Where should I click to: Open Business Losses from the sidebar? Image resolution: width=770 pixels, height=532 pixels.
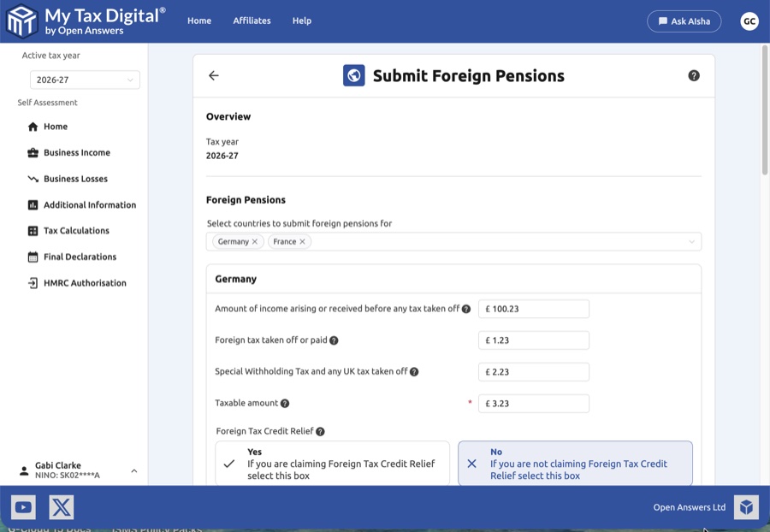coord(32,179)
